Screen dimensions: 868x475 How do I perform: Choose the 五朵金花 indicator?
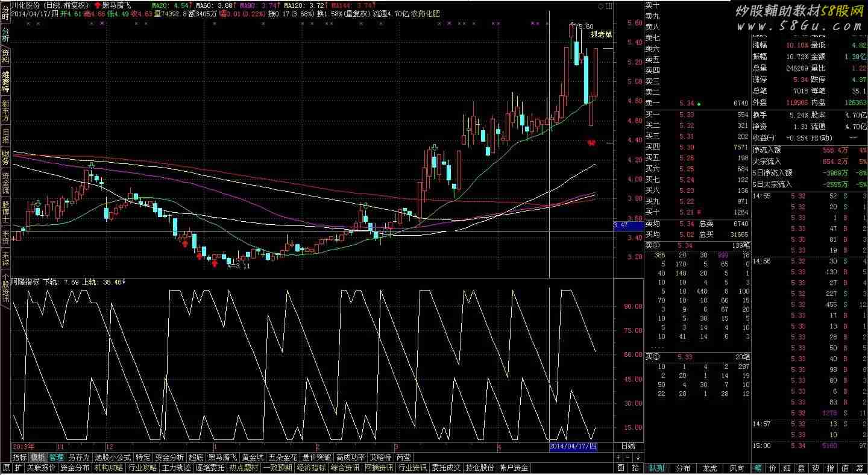click(x=283, y=458)
